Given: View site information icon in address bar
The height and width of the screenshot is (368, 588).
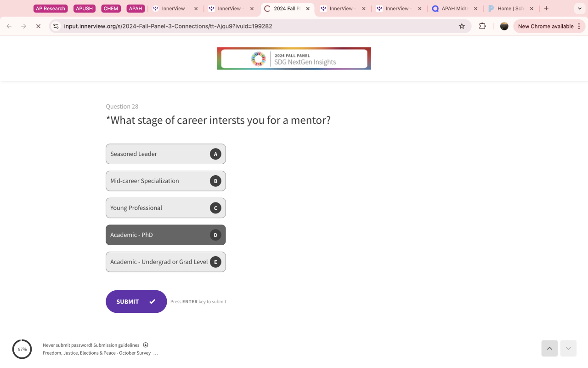Looking at the screenshot, I should click(56, 26).
